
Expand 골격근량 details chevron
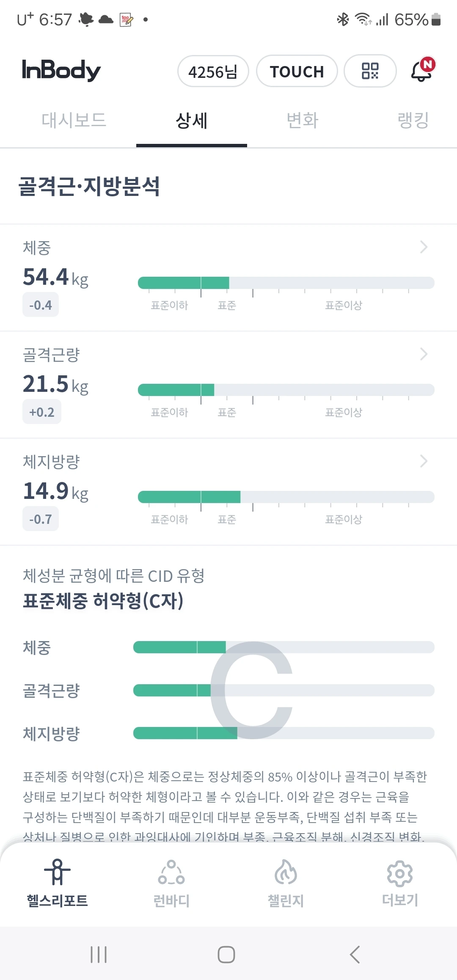424,354
